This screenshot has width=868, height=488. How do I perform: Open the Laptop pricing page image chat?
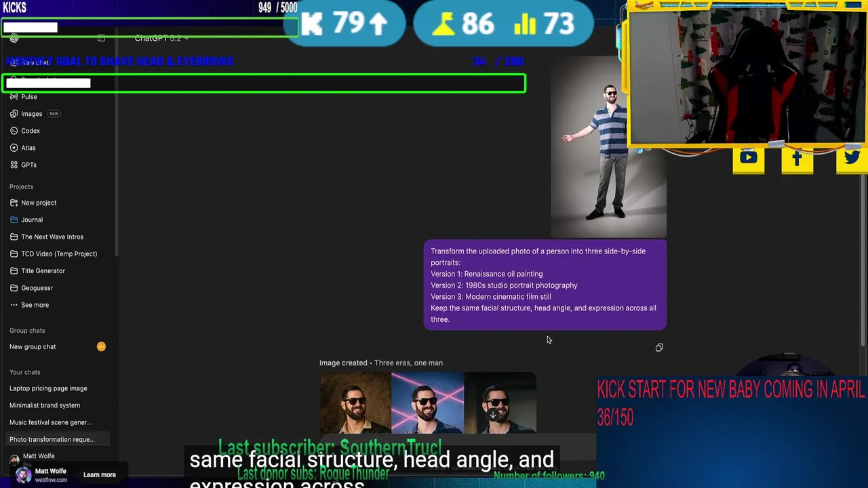click(x=48, y=388)
